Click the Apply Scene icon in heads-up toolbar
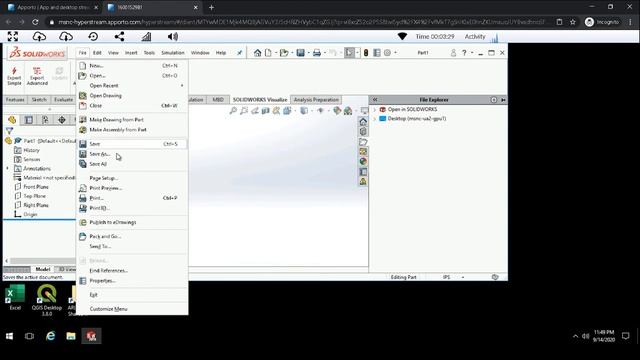 pos(348,111)
